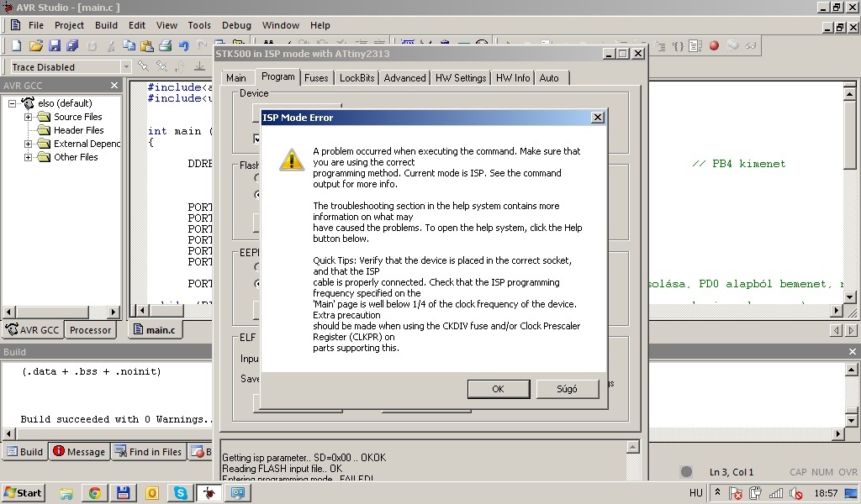The height and width of the screenshot is (504, 861).
Task: Open the Windows Start menu
Action: click(x=23, y=492)
